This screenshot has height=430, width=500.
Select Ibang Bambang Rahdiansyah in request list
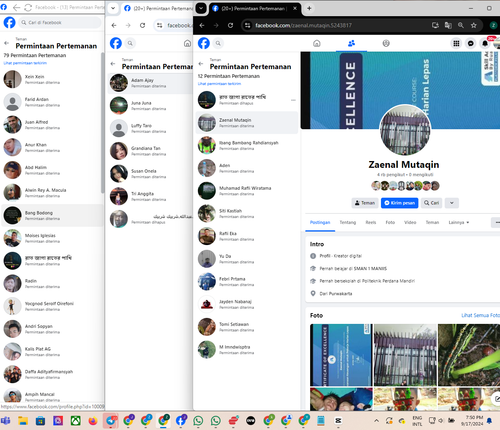tap(247, 146)
